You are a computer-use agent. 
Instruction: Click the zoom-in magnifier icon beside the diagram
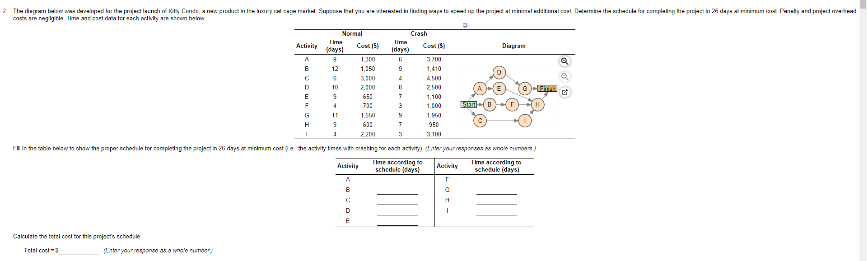click(565, 61)
